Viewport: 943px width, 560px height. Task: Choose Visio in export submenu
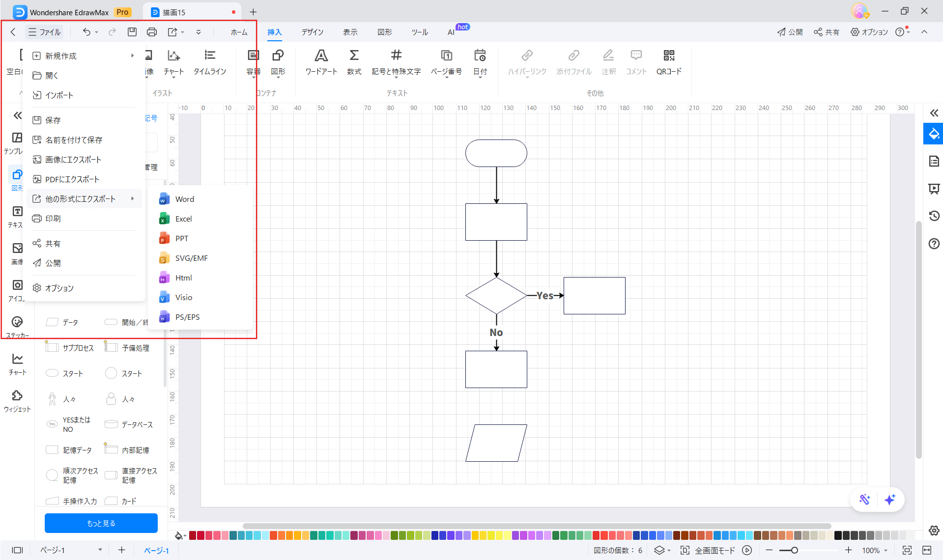coord(184,297)
